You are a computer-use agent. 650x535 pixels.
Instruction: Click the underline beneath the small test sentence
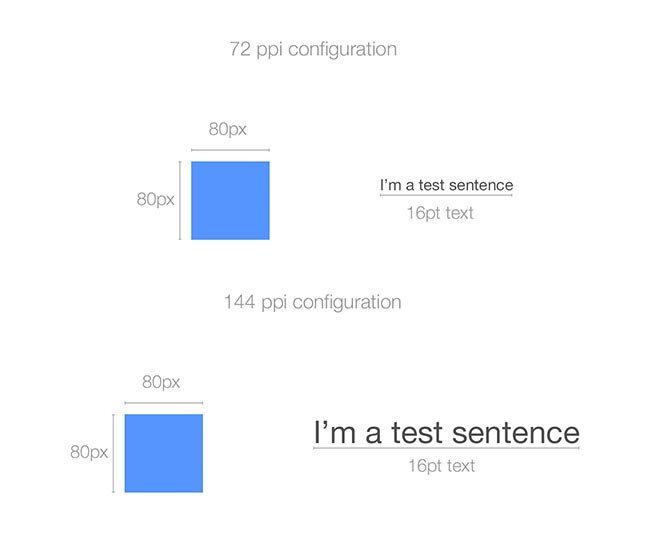point(446,195)
